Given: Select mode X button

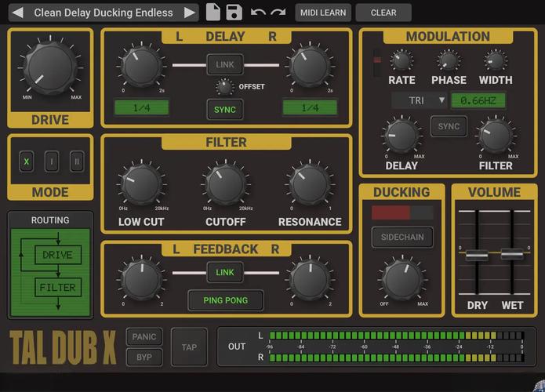Looking at the screenshot, I should point(27,162).
